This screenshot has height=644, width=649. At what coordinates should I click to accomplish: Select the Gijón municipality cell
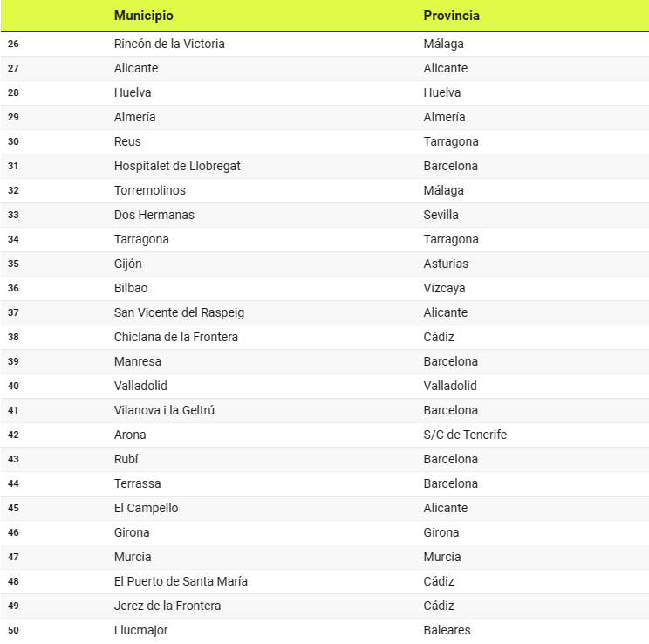pyautogui.click(x=128, y=264)
